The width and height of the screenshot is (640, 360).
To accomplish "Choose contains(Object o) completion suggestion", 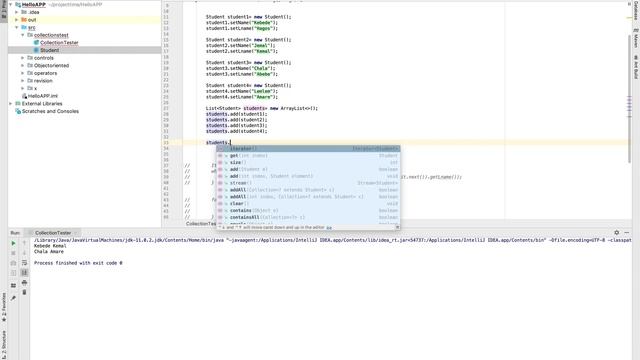I will [308, 211].
